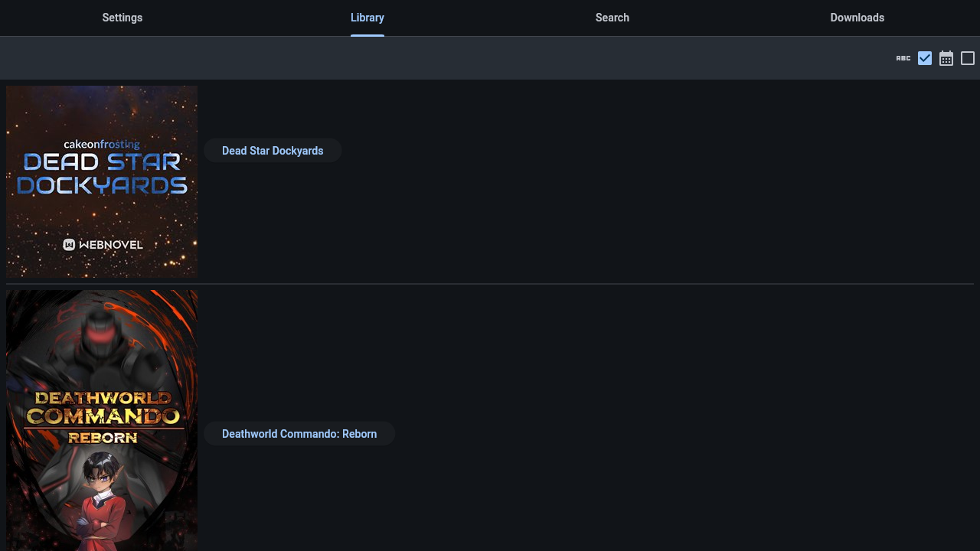This screenshot has width=980, height=551.
Task: Open the Settings tab
Action: click(122, 18)
